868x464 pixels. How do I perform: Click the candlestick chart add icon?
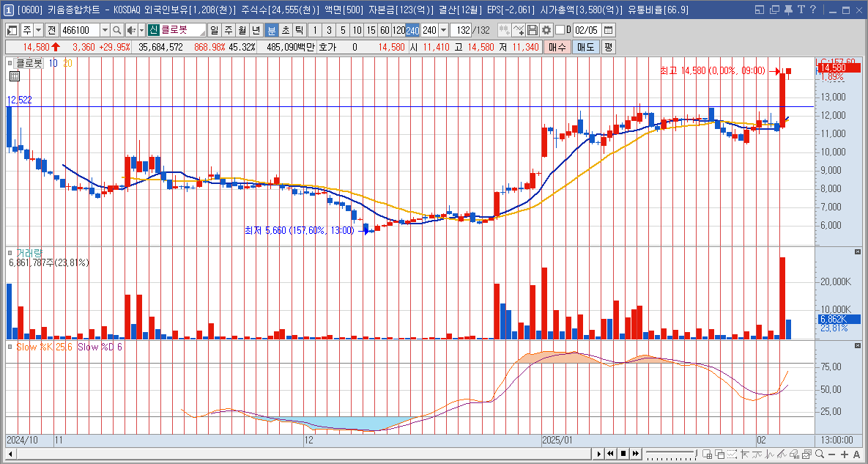(x=504, y=31)
